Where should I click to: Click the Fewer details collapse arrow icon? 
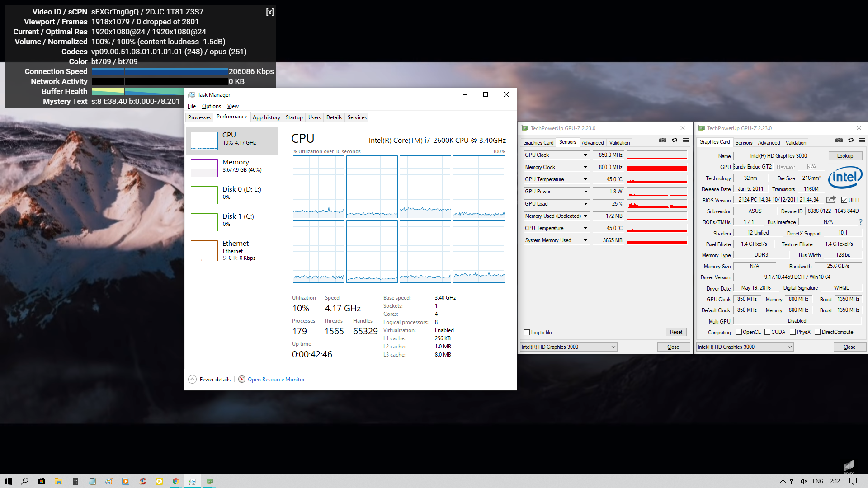193,380
